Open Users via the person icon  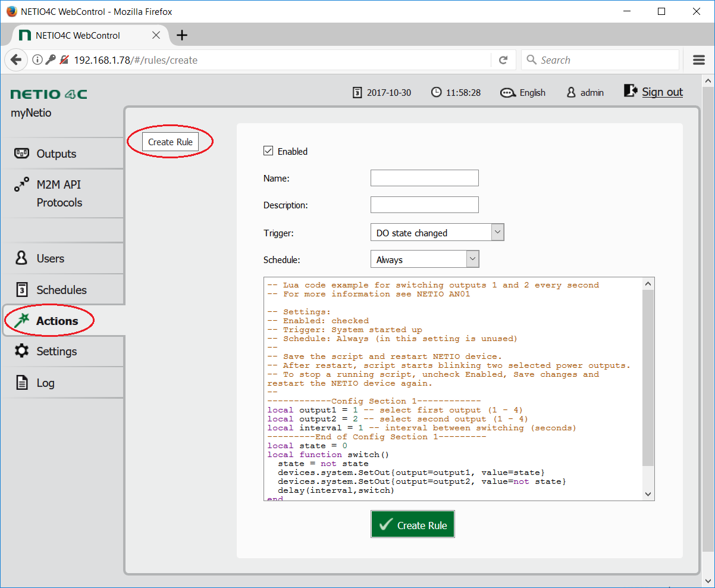[21, 258]
